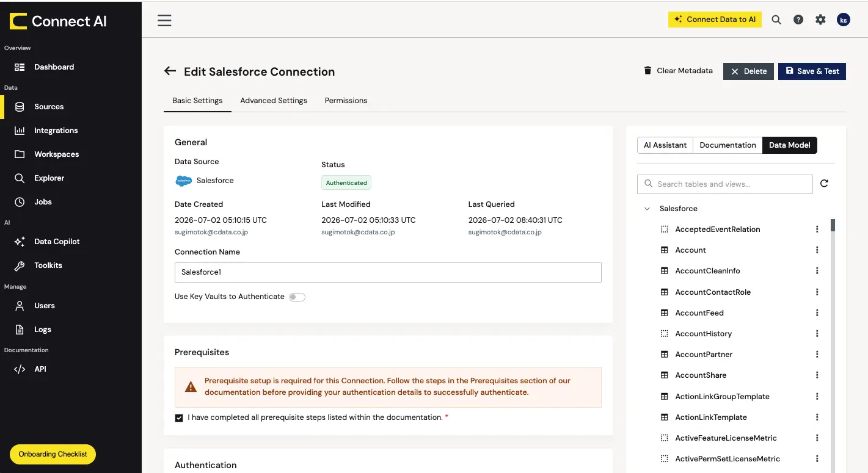Viewport: 868px width, 473px height.
Task: Open options menu for ActiveFeatureLicenseMetric
Action: coord(817,438)
